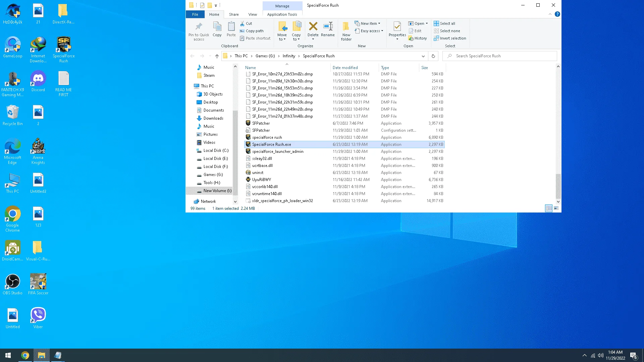Select the Discord desktop icon
Image resolution: width=644 pixels, height=362 pixels.
(x=38, y=81)
